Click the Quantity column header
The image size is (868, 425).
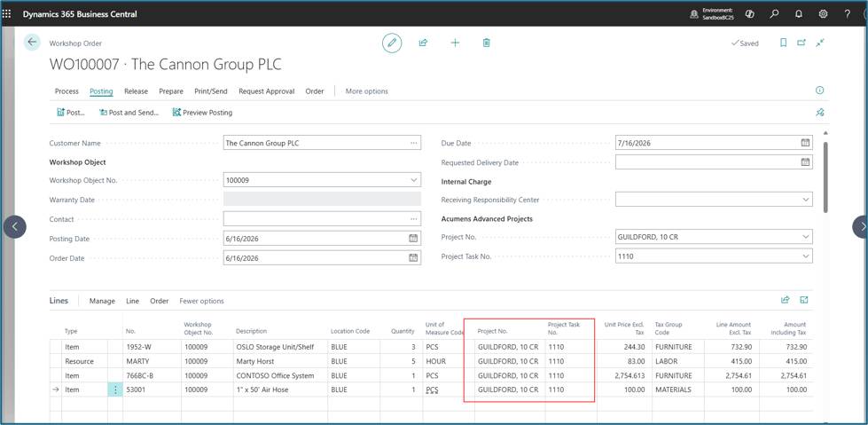click(x=402, y=331)
